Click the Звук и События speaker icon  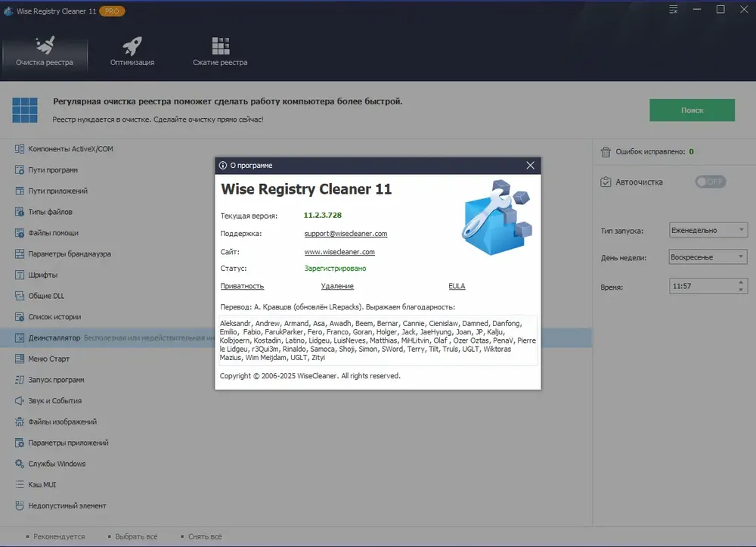(x=20, y=401)
